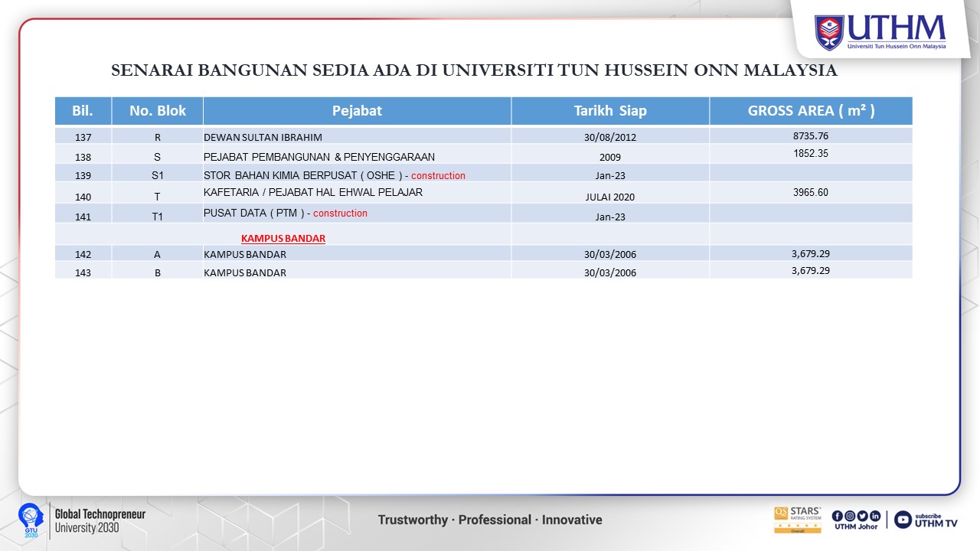Click the YouTube play icon
This screenshot has height=551, width=980.
coord(903,520)
